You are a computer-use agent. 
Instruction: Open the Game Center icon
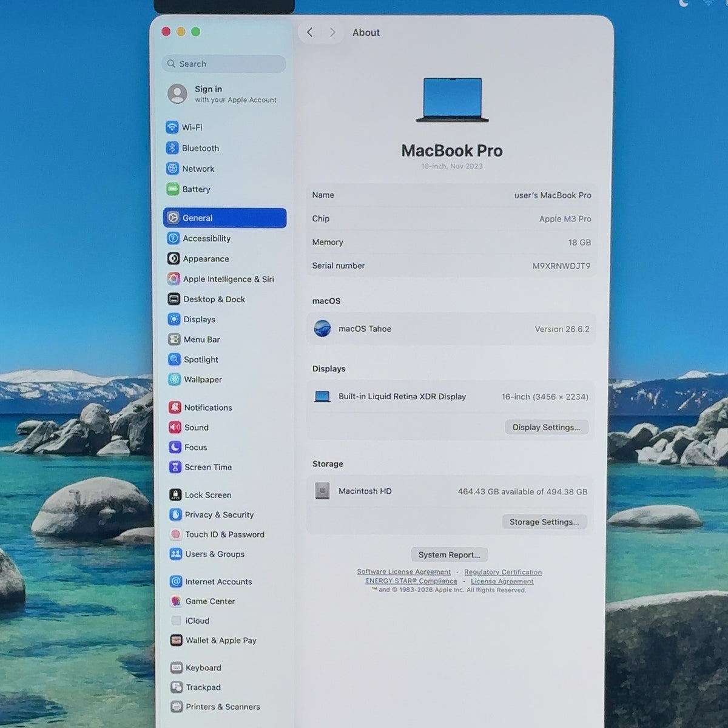(176, 601)
